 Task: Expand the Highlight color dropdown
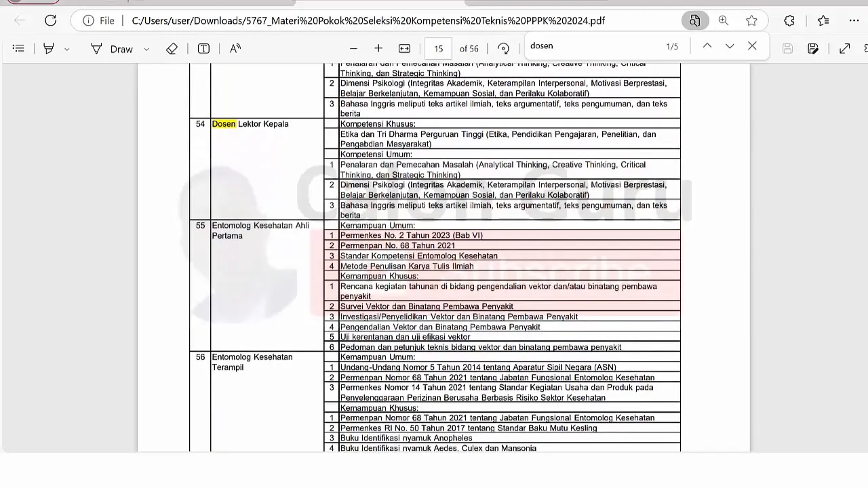pos(66,49)
